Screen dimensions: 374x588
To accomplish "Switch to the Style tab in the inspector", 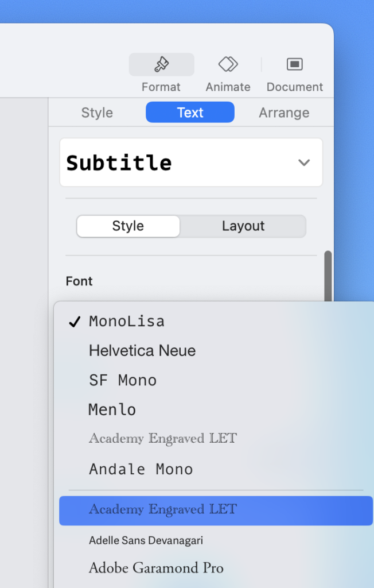I will point(97,113).
